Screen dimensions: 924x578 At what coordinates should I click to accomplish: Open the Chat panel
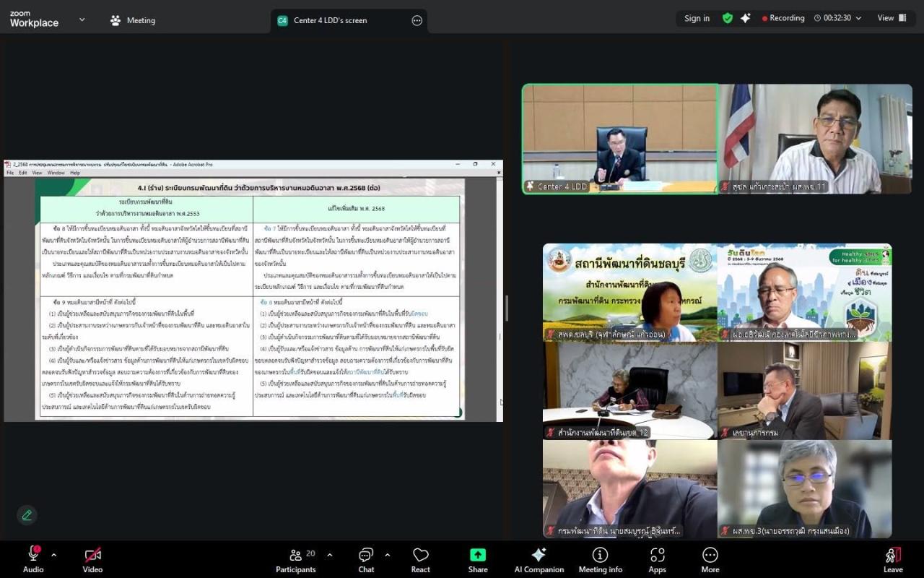point(366,558)
